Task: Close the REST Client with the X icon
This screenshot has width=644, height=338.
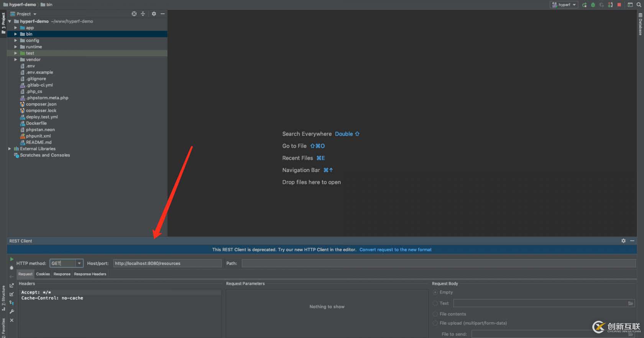Action: point(11,320)
